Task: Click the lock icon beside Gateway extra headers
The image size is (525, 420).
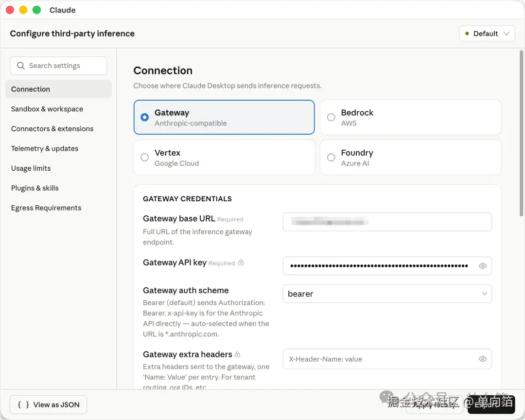Action: tap(237, 354)
